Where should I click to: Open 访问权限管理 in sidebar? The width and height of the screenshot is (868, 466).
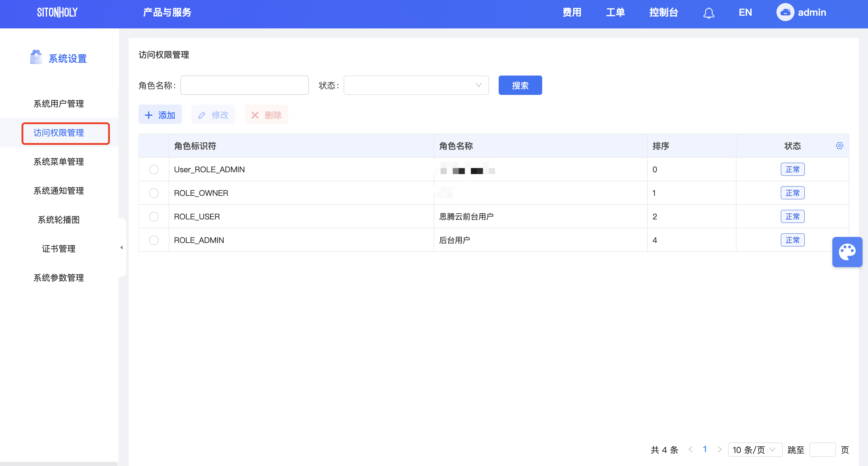[59, 133]
